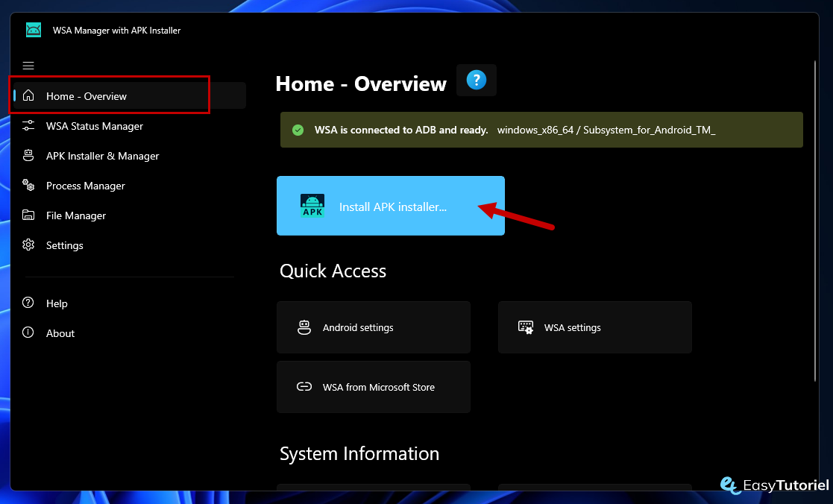This screenshot has height=504, width=833.
Task: Open the hamburger navigation menu
Action: [x=28, y=66]
